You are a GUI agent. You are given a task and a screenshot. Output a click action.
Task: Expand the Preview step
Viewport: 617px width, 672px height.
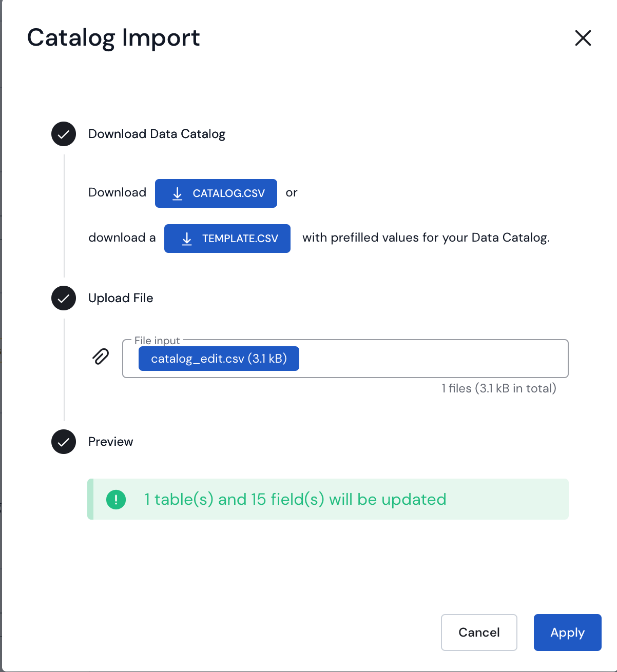110,442
